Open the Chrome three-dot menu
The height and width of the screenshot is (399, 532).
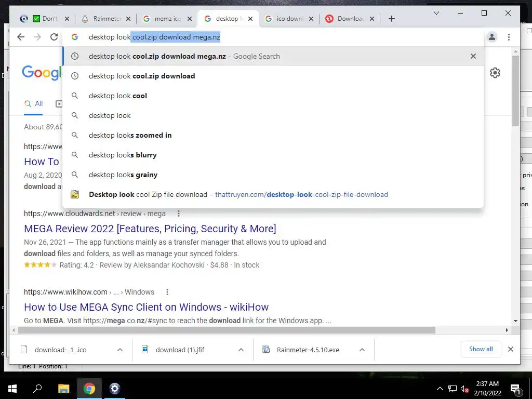pos(509,37)
